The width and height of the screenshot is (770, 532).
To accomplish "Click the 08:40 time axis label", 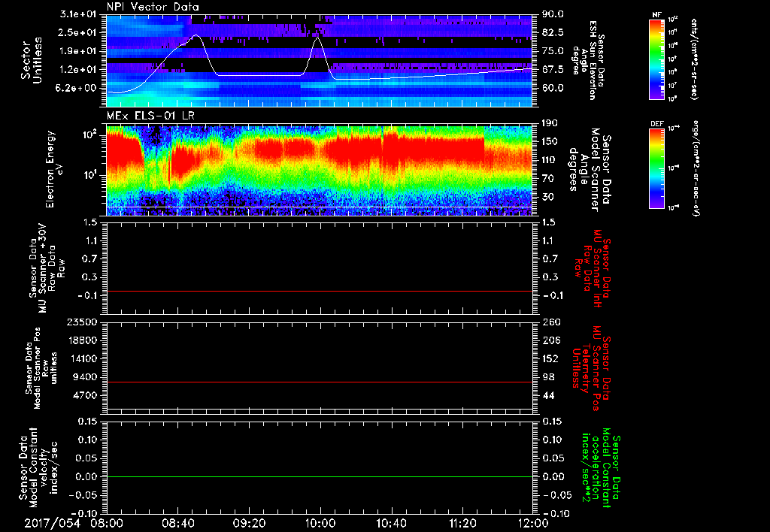I will [177, 523].
